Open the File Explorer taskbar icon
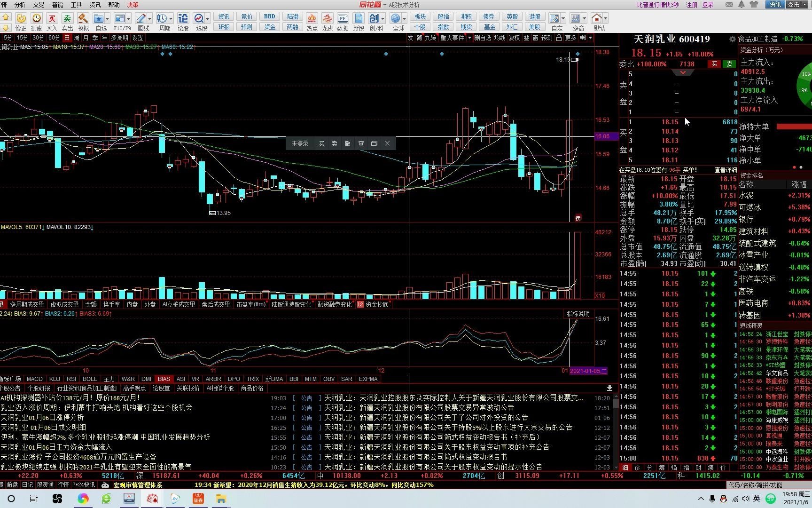This screenshot has width=812, height=508. (221, 499)
